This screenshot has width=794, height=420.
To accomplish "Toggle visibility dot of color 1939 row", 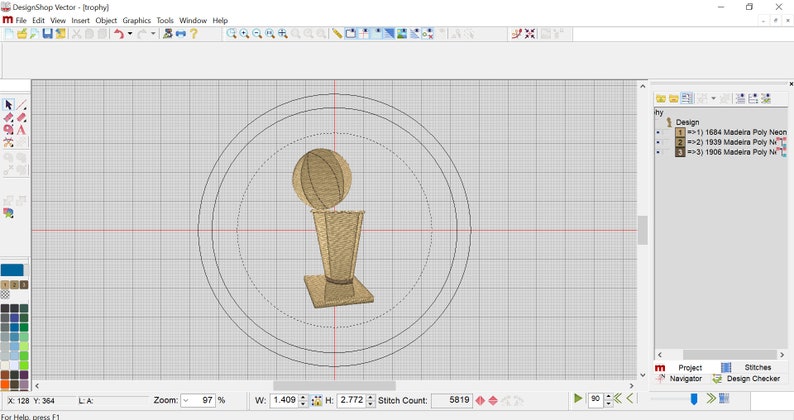I will tap(658, 142).
